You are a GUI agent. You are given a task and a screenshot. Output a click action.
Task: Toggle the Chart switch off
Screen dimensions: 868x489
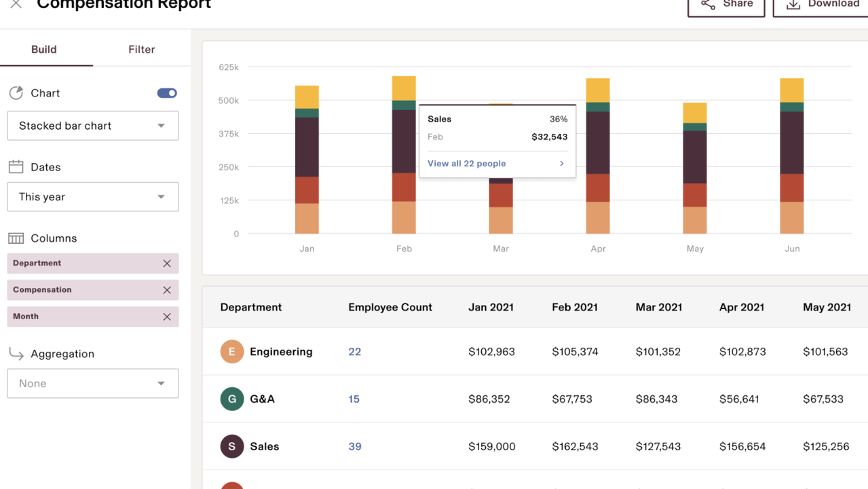[x=166, y=92]
